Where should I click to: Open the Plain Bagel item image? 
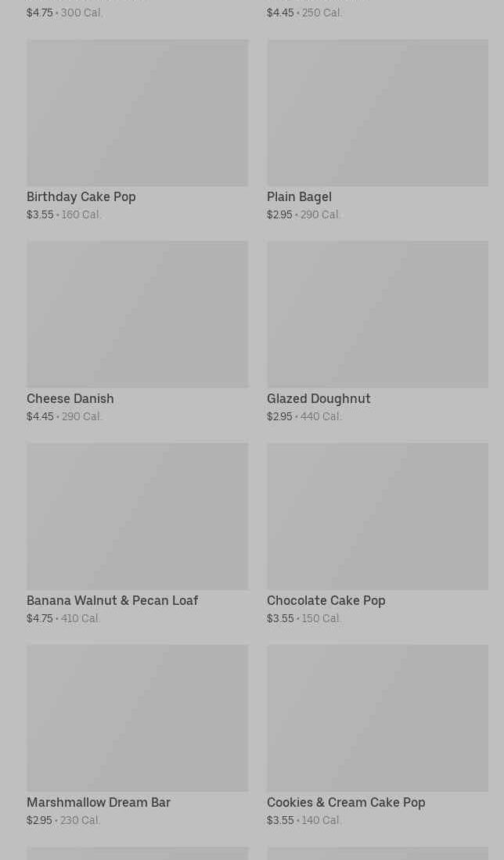point(377,113)
